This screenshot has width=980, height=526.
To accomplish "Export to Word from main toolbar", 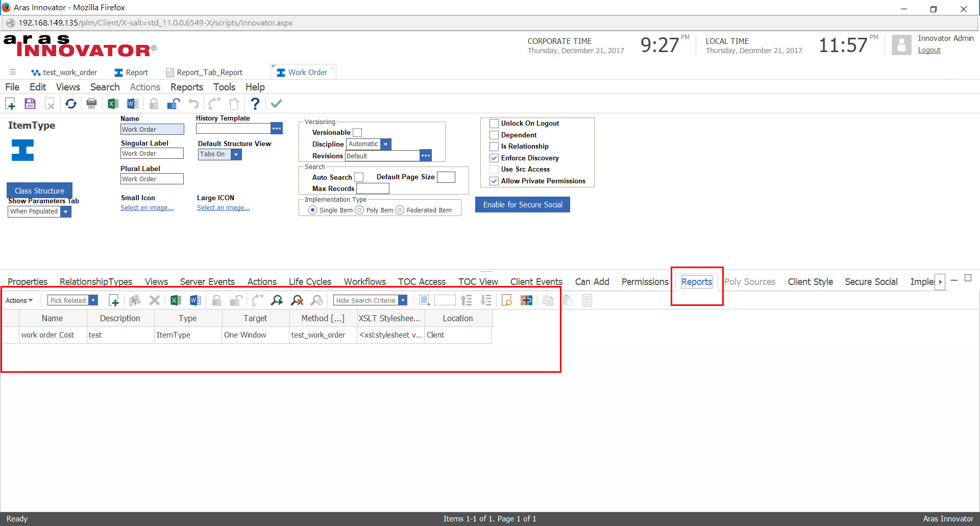I will 133,104.
